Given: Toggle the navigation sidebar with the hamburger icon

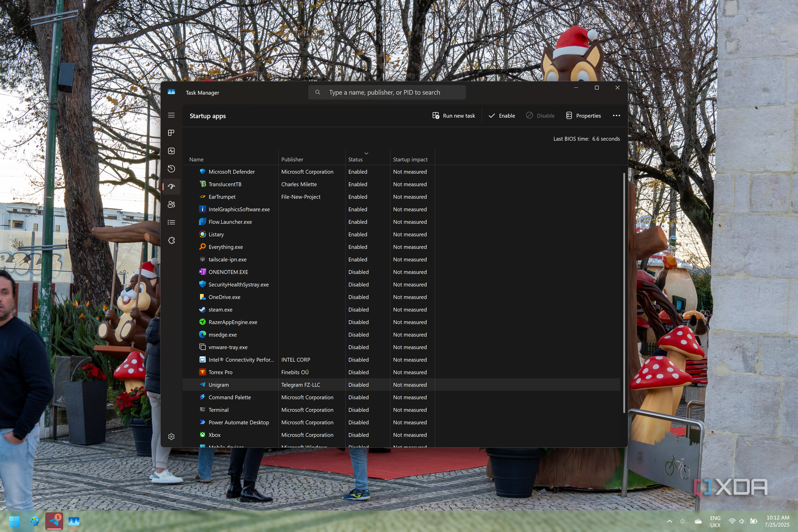Looking at the screenshot, I should point(171,115).
